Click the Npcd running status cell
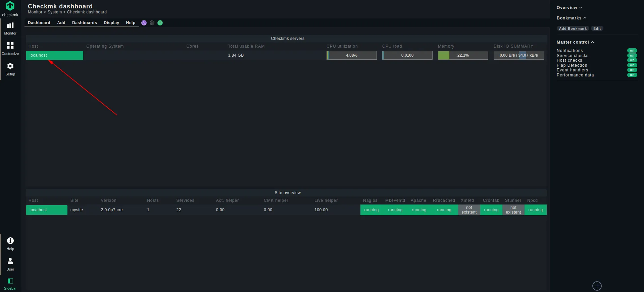Viewport: 644px width, 292px height. click(536, 210)
